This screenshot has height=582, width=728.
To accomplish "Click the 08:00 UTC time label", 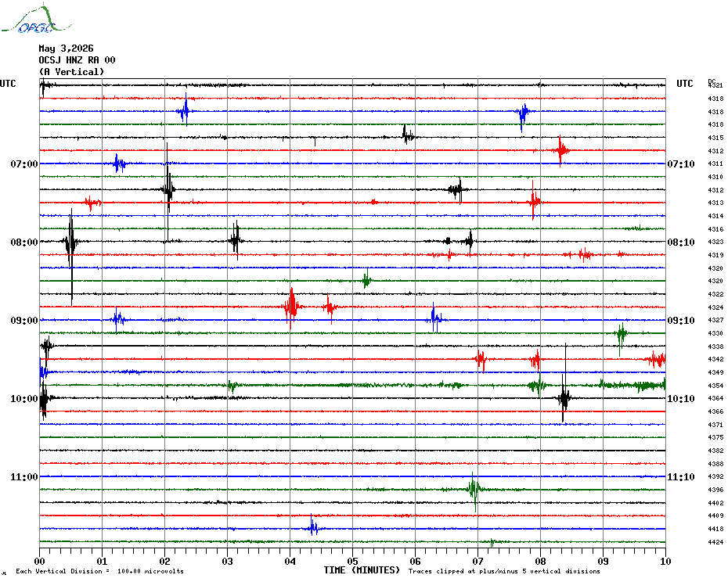I will pyautogui.click(x=24, y=242).
